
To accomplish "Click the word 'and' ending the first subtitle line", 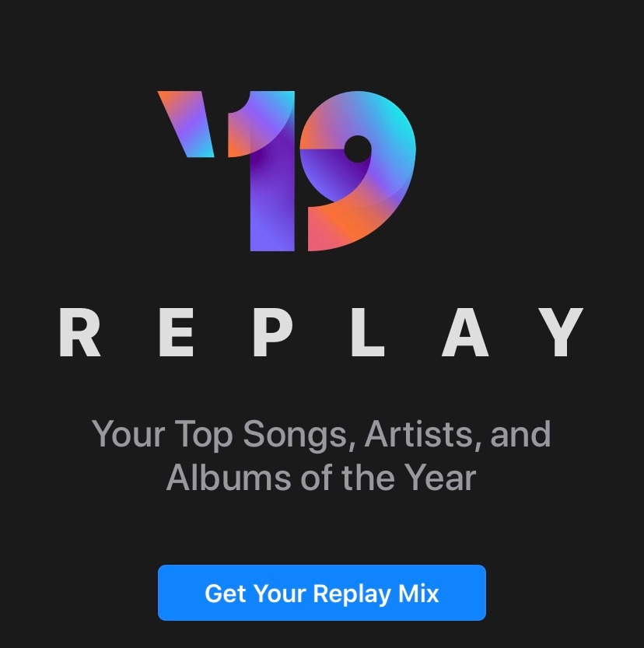I will coord(520,434).
